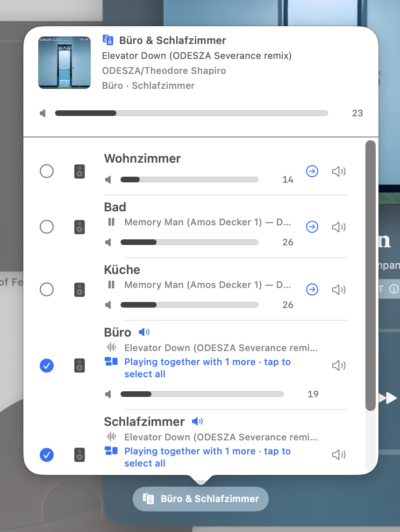Screen dimensions: 400x532
Task: Click the Büro & Schlafzimmer pill button
Action: coord(200,499)
